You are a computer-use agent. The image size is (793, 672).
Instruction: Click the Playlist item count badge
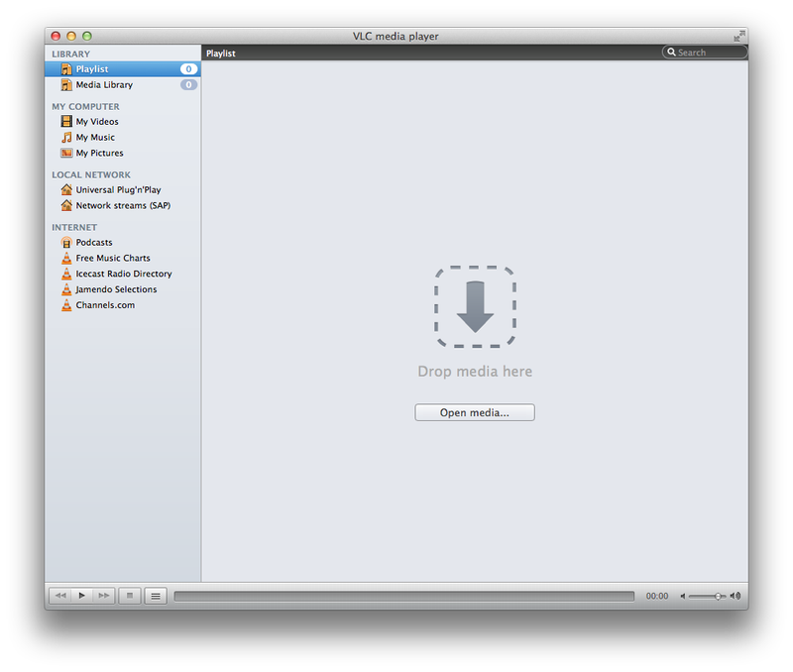(188, 68)
